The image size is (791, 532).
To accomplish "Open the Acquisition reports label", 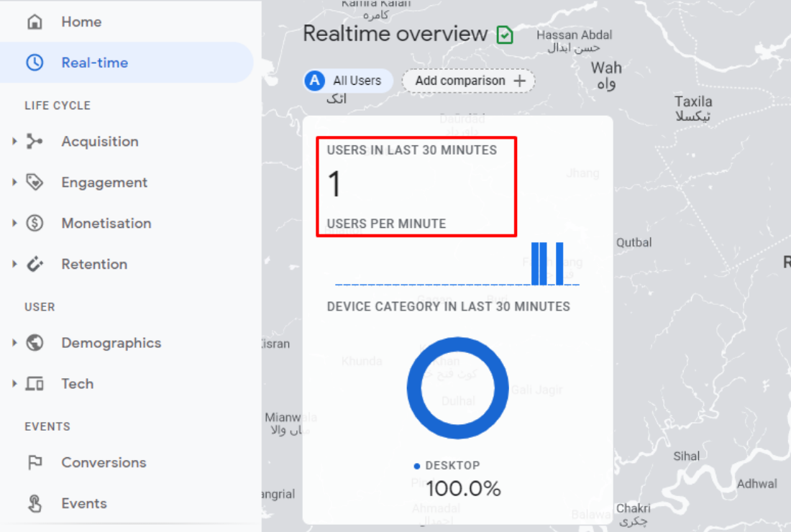I will click(x=100, y=141).
